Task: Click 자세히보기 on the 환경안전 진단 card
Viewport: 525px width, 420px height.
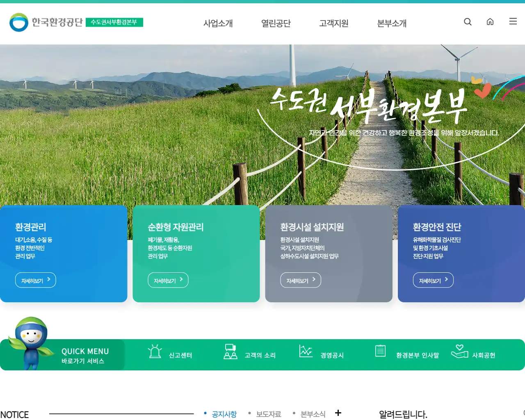Action: point(433,280)
